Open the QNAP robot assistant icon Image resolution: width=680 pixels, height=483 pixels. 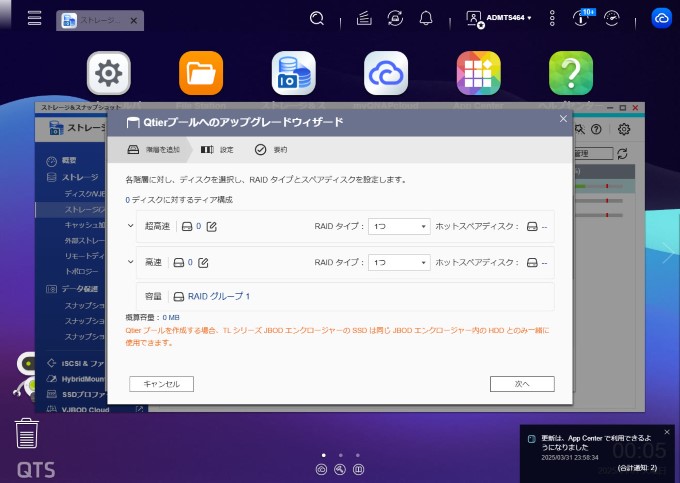pyautogui.click(x=25, y=376)
